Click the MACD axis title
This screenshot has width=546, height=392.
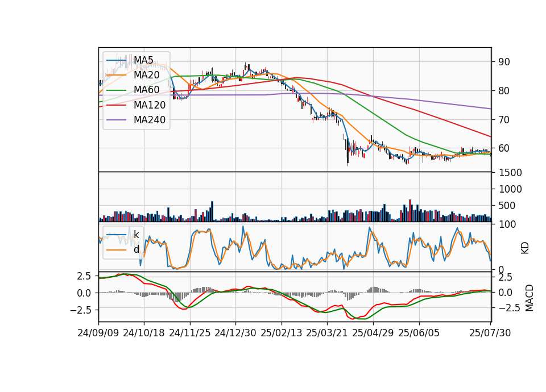tap(530, 298)
